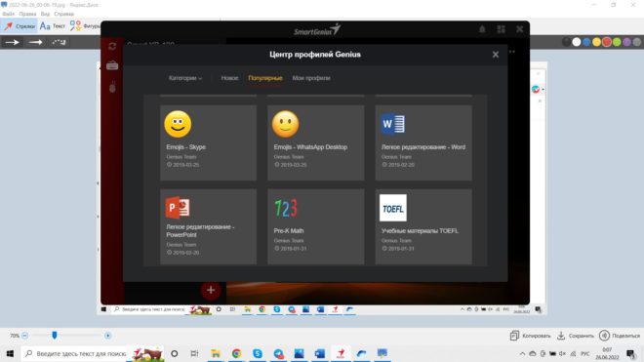This screenshot has height=362, width=644.
Task: Click the volume icon in bottom system tray
Action: click(x=562, y=353)
